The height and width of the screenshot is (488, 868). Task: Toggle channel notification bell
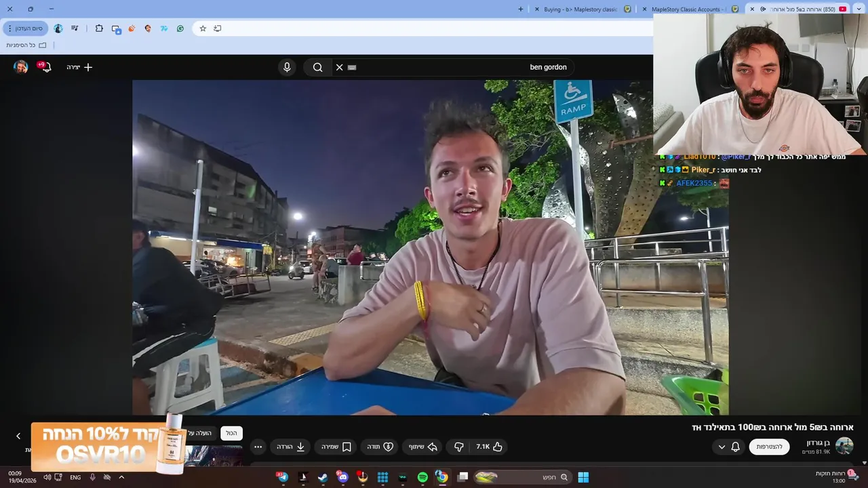pos(735,447)
